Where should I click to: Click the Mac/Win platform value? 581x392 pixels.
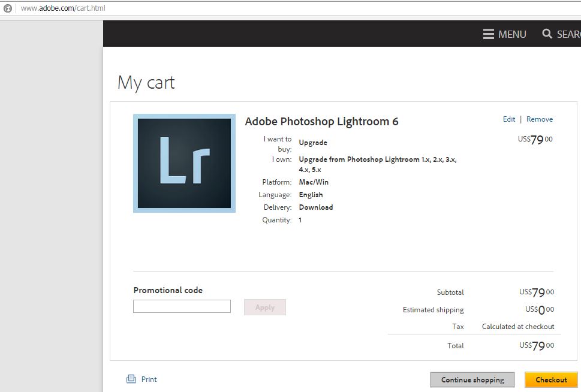pos(314,182)
